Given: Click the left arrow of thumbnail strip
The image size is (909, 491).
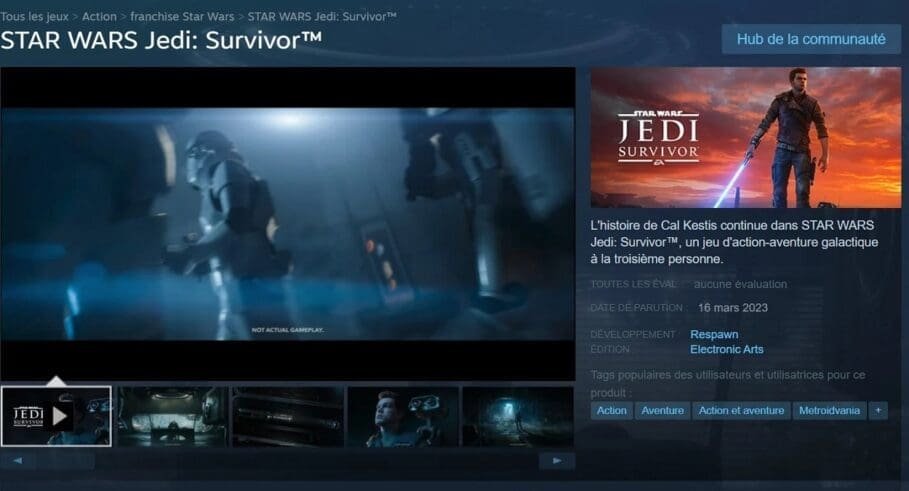Looking at the screenshot, I should [17, 461].
